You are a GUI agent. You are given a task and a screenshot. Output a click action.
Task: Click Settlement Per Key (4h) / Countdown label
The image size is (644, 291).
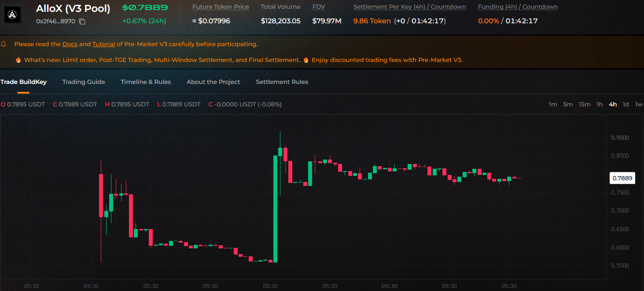pyautogui.click(x=410, y=7)
